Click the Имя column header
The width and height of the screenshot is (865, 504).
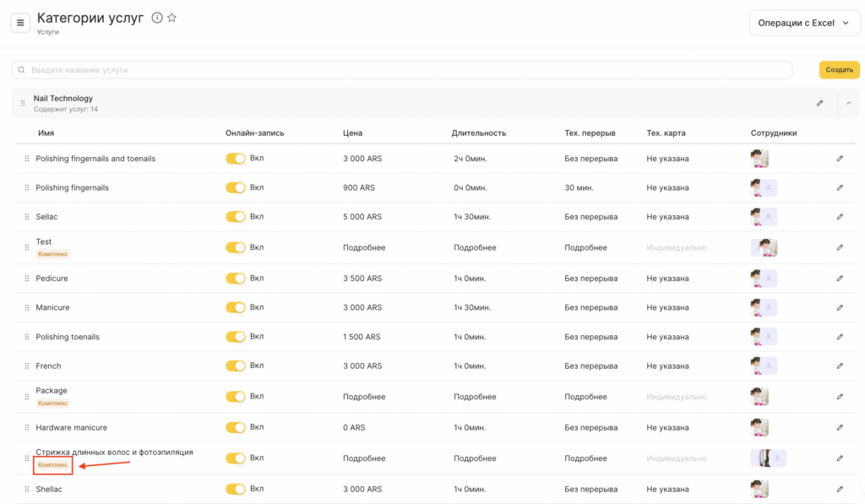[x=46, y=133]
